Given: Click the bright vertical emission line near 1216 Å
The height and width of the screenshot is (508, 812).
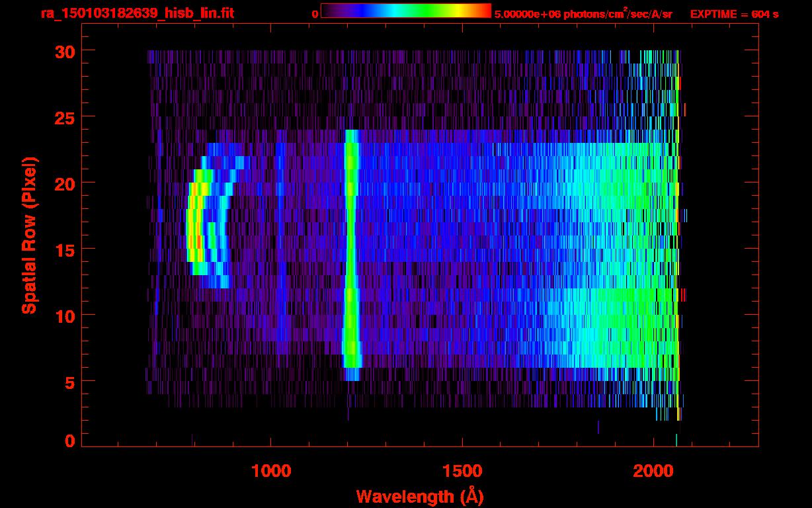Looking at the screenshot, I should [x=351, y=255].
